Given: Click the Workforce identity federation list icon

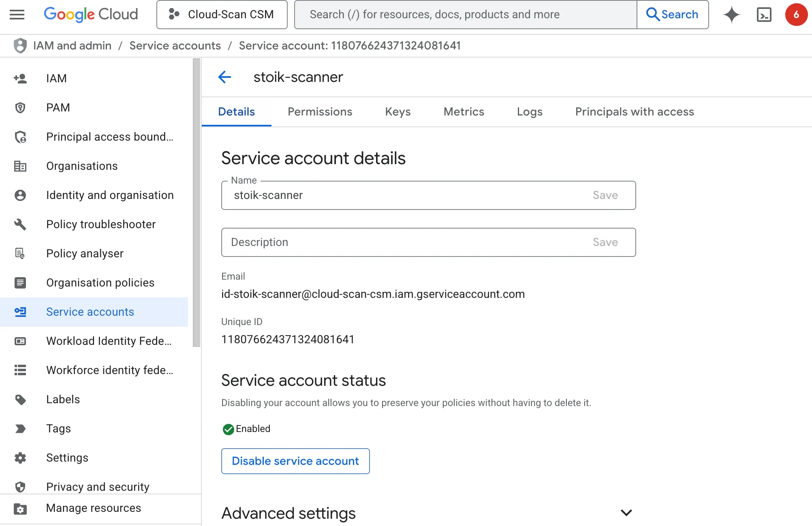Looking at the screenshot, I should click(20, 370).
